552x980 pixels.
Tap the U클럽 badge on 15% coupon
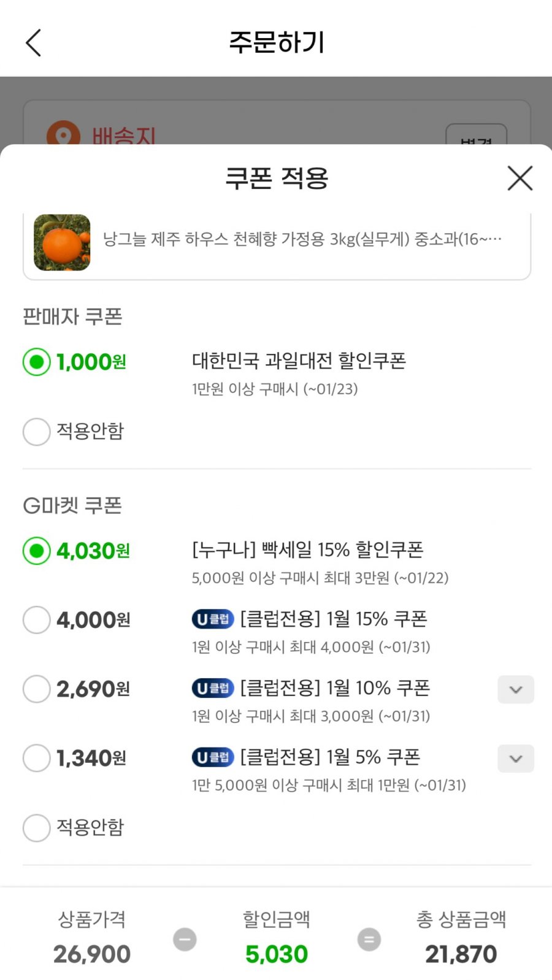point(213,619)
